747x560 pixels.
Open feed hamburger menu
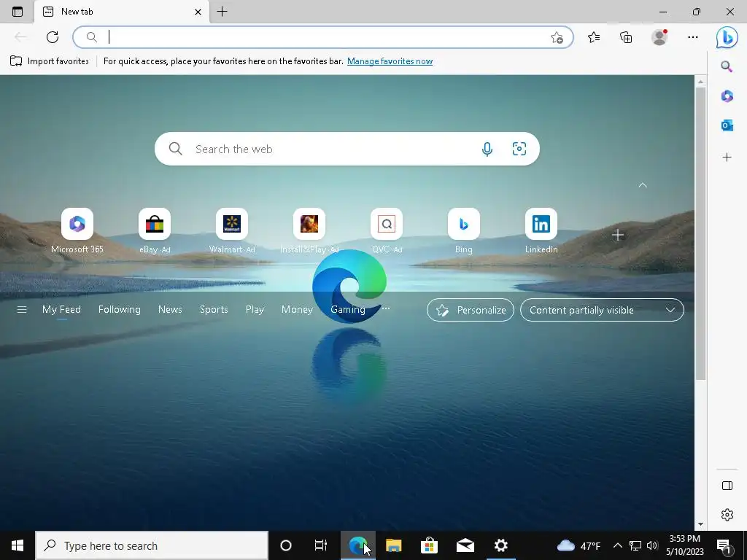coord(21,310)
